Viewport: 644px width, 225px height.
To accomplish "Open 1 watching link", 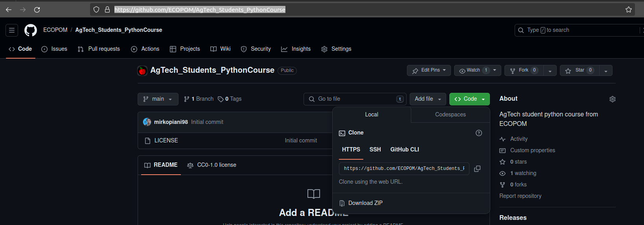I will click(x=523, y=173).
